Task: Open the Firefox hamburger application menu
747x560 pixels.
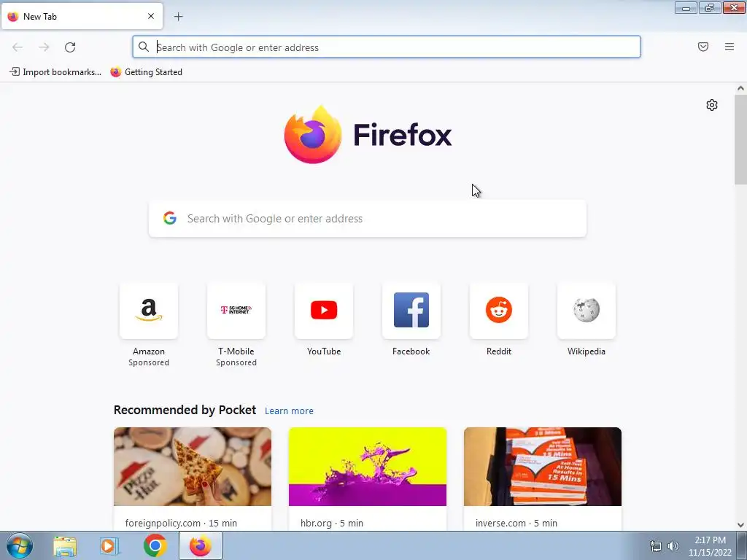Action: pos(729,47)
